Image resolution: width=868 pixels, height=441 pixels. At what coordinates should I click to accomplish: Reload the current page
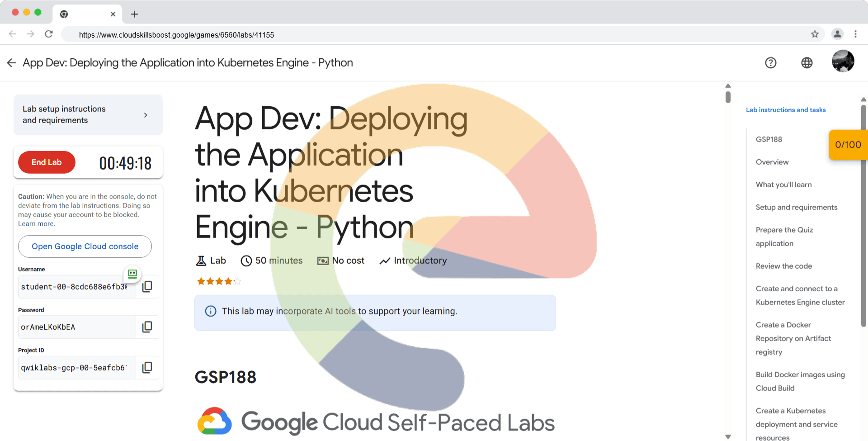click(49, 34)
